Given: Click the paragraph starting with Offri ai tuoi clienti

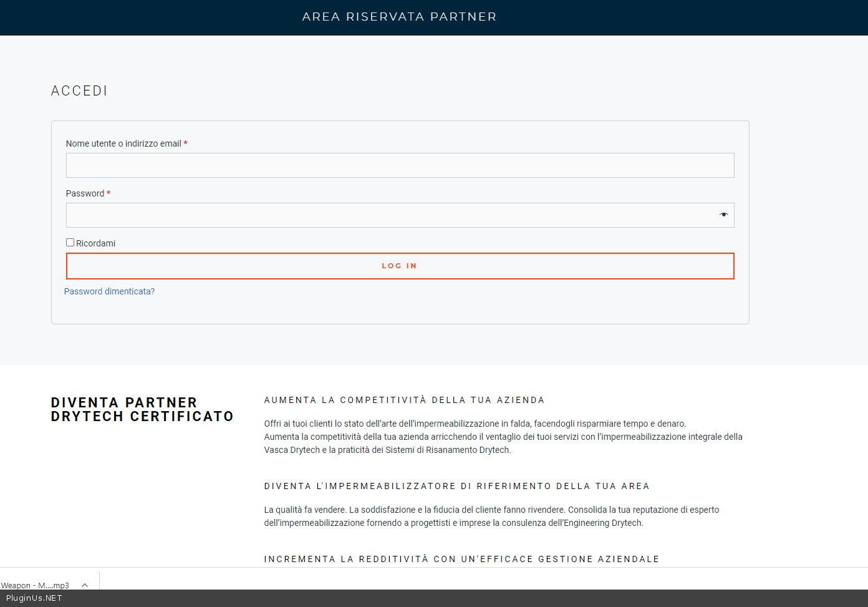Looking at the screenshot, I should coord(503,437).
